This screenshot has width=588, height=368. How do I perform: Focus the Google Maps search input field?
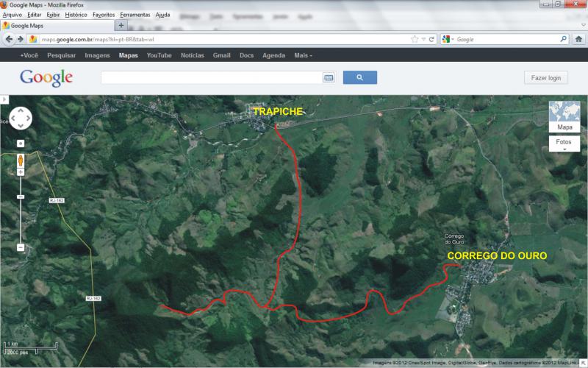tap(212, 77)
